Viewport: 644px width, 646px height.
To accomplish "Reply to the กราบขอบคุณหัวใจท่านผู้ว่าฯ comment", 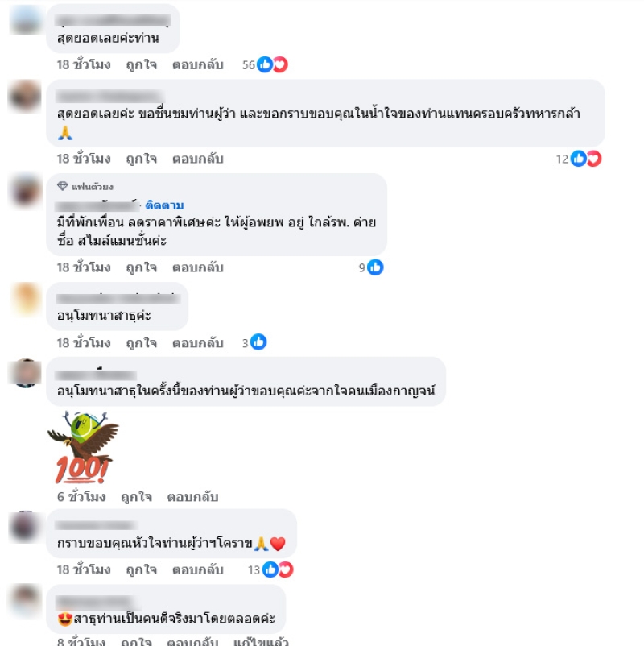I will pos(198,569).
